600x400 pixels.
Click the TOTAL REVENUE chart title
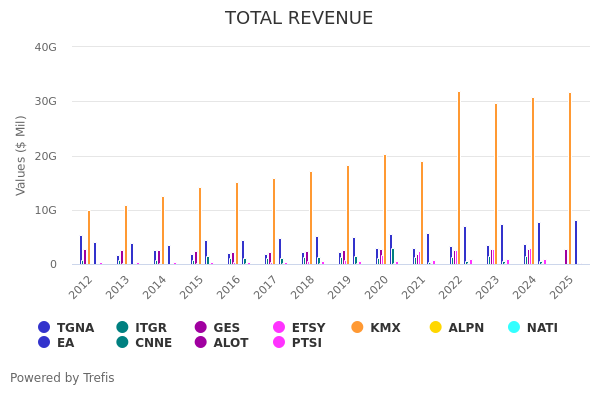pyautogui.click(x=299, y=18)
